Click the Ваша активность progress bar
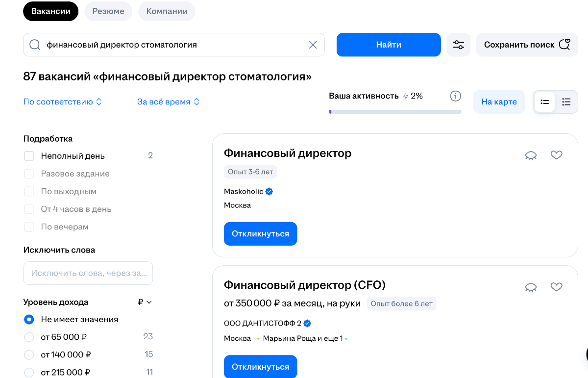The width and height of the screenshot is (588, 378). click(x=395, y=112)
